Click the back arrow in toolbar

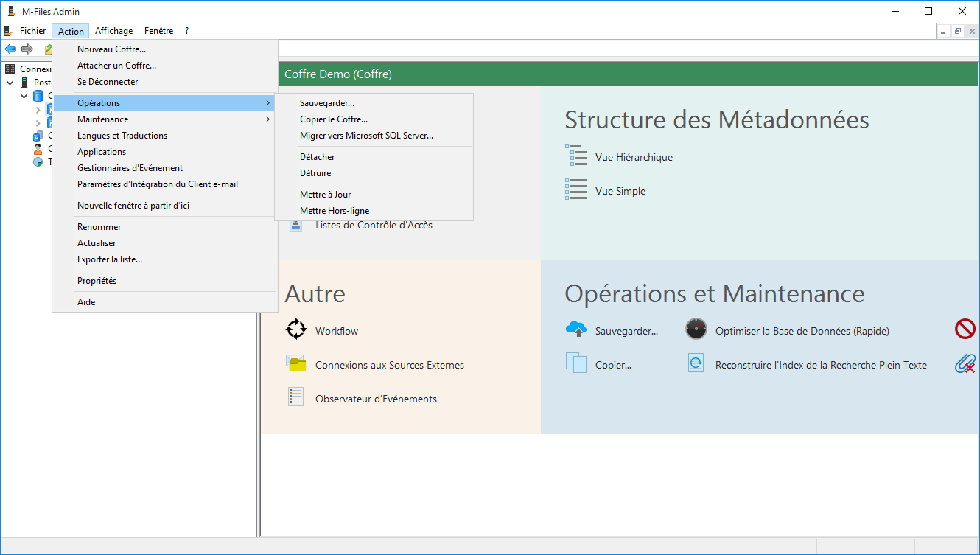(10, 49)
